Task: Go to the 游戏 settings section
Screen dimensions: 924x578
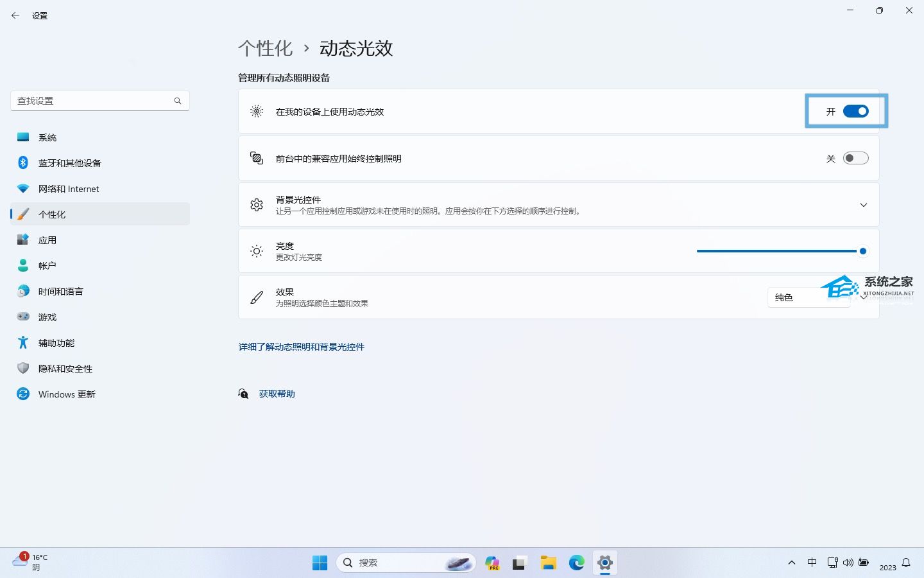Action: coord(47,317)
